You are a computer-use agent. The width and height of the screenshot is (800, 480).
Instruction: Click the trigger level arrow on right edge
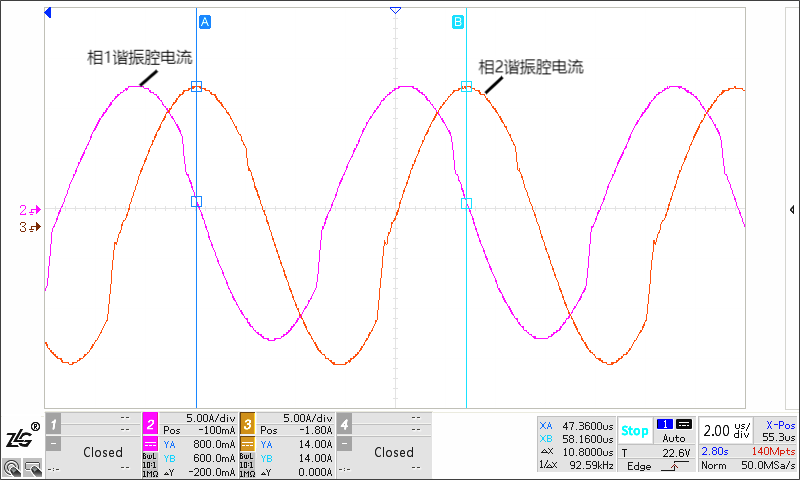[792, 210]
